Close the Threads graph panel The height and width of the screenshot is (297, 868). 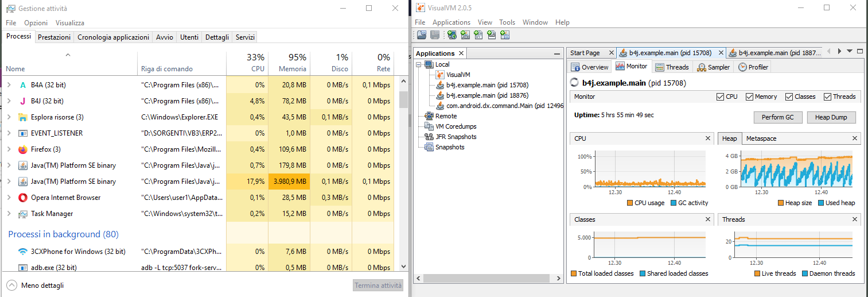[855, 219]
